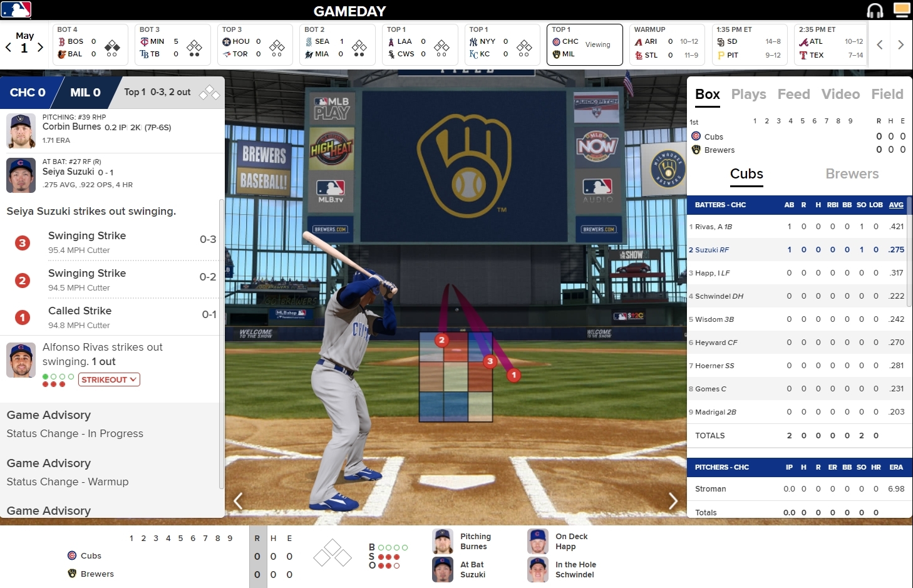
Task: Click CHC 0 score in header
Action: point(28,93)
